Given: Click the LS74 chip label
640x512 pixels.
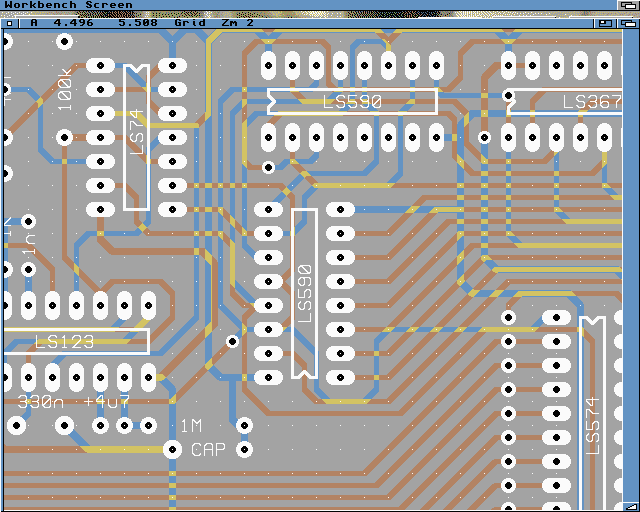Looking at the screenshot, I should point(137,137).
